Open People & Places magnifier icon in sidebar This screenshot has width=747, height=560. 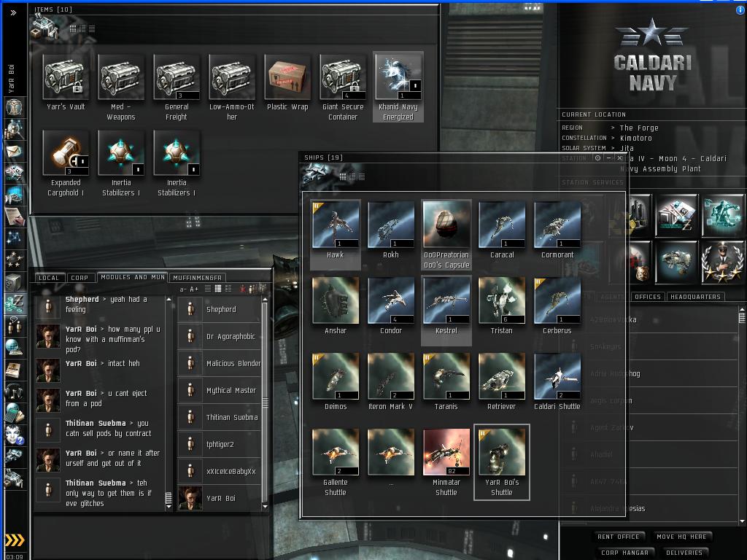[15, 129]
